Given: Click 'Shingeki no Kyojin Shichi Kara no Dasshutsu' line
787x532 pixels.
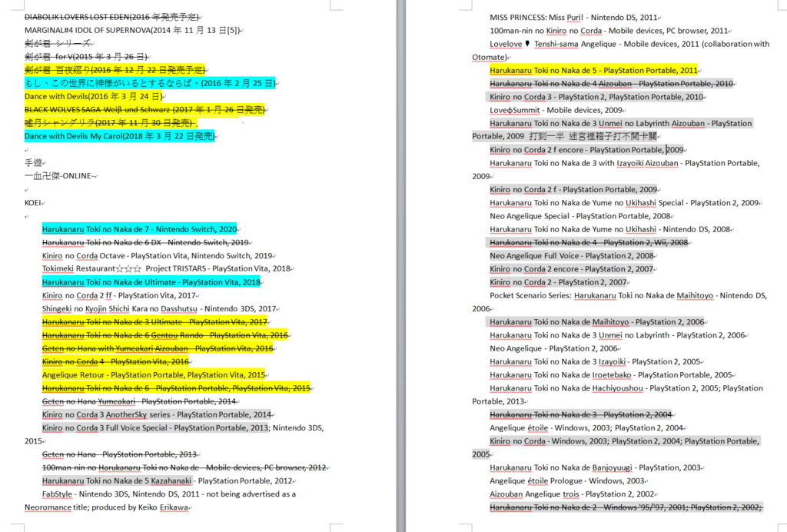Looking at the screenshot, I should (x=159, y=308).
